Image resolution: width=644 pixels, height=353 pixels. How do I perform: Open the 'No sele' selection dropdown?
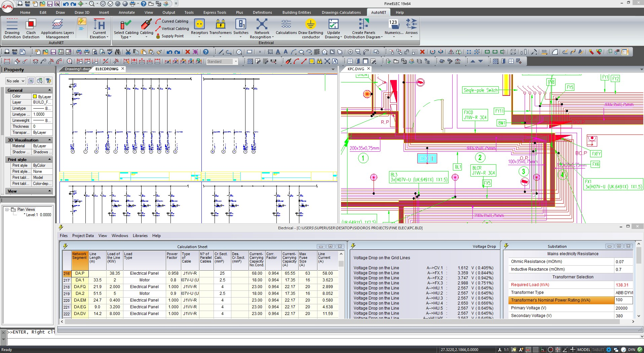(x=15, y=81)
